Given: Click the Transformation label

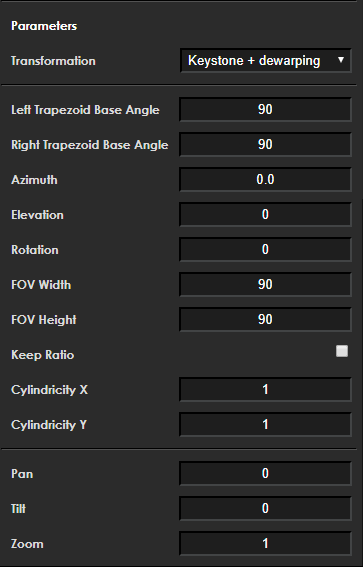Looking at the screenshot, I should point(53,61).
